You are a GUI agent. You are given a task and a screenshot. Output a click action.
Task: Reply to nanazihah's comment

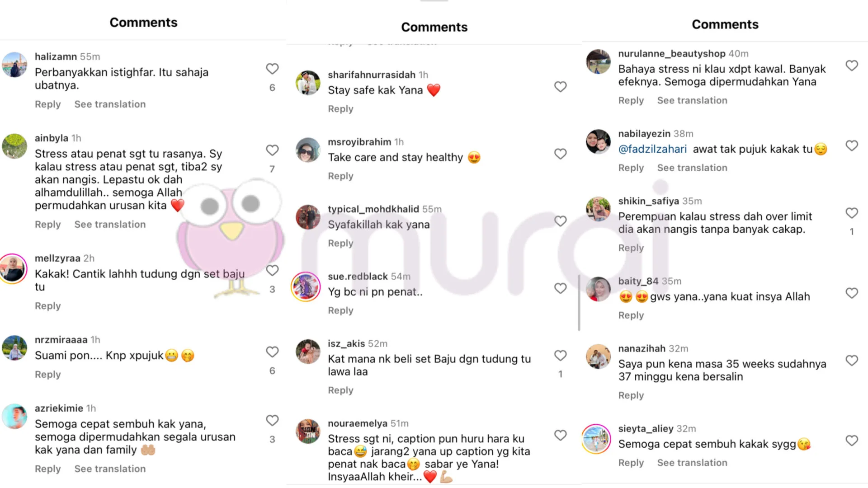point(631,395)
